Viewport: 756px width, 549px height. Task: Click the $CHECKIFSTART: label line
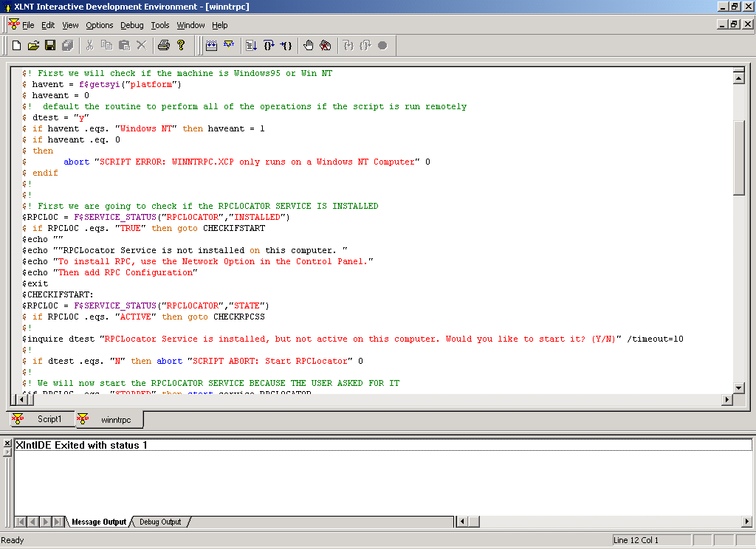coord(58,294)
